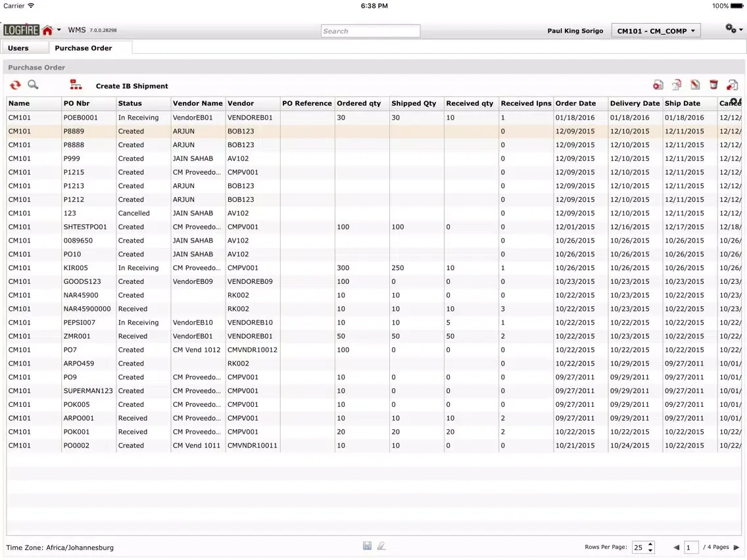Open the settings gear dropdown menu
Viewport: 747px width, 560px height.
(733, 29)
